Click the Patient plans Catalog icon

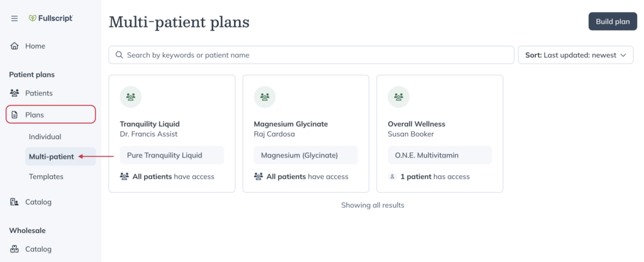(x=14, y=202)
